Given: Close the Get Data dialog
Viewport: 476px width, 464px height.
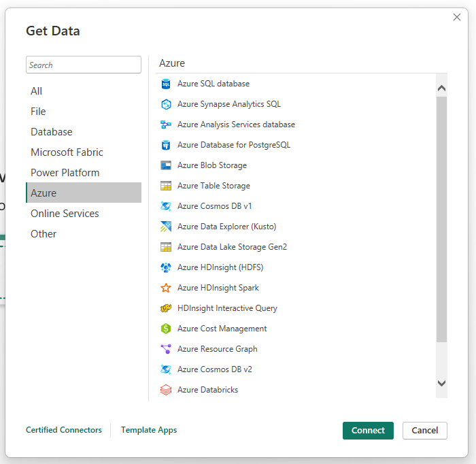Looking at the screenshot, I should pos(457,17).
